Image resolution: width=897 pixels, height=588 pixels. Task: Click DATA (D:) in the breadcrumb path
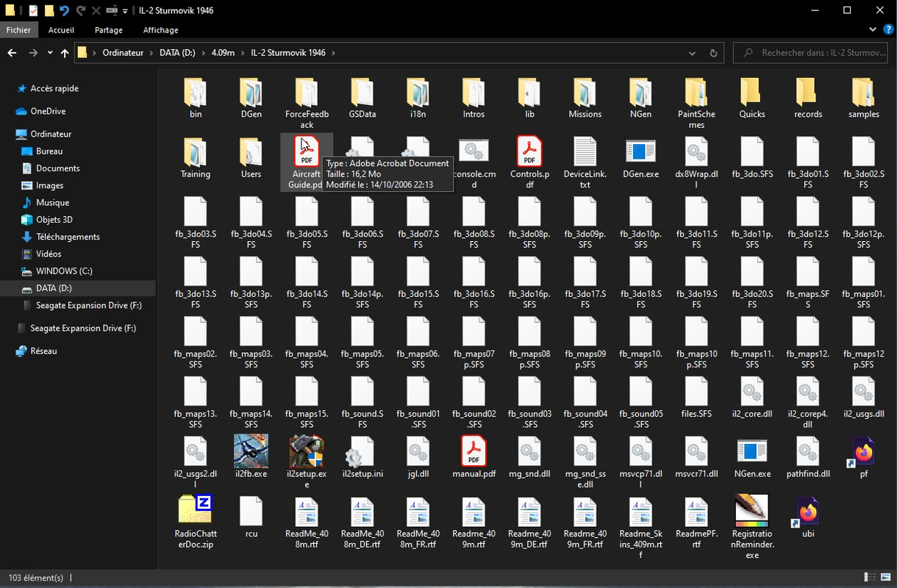tap(177, 53)
